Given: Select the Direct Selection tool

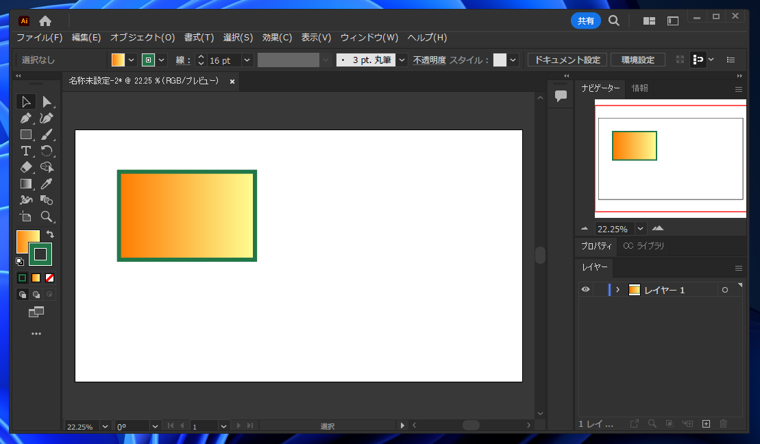Looking at the screenshot, I should click(47, 102).
